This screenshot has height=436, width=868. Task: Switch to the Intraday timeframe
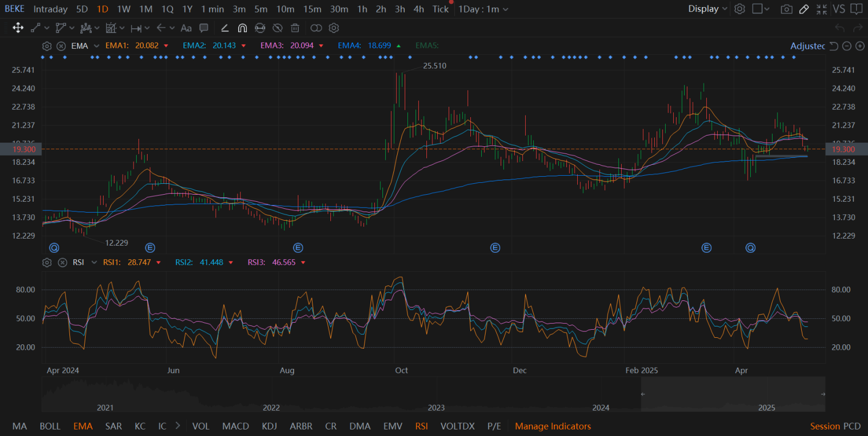pyautogui.click(x=50, y=9)
